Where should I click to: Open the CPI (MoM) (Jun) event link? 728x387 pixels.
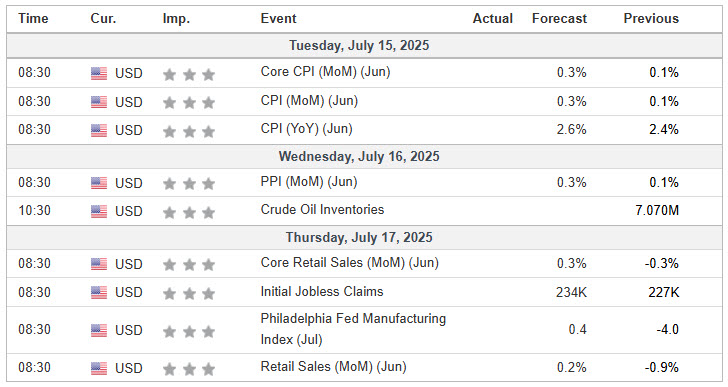pos(309,101)
